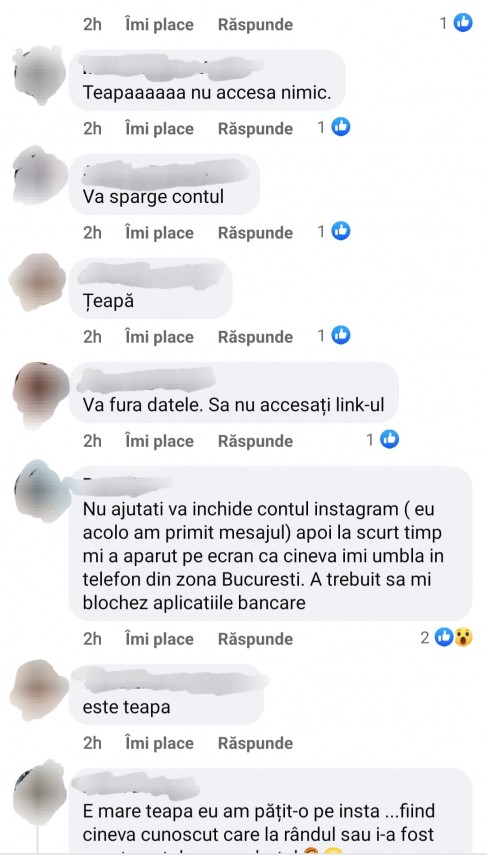Click the like reaction icon on 'Teapaaaaaa' comment
This screenshot has width=487, height=855.
click(x=341, y=127)
